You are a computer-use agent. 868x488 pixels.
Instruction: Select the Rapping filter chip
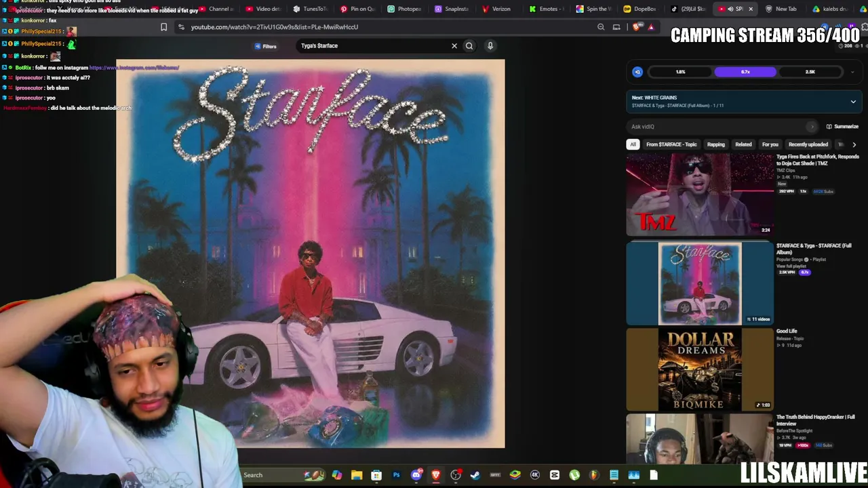(716, 144)
